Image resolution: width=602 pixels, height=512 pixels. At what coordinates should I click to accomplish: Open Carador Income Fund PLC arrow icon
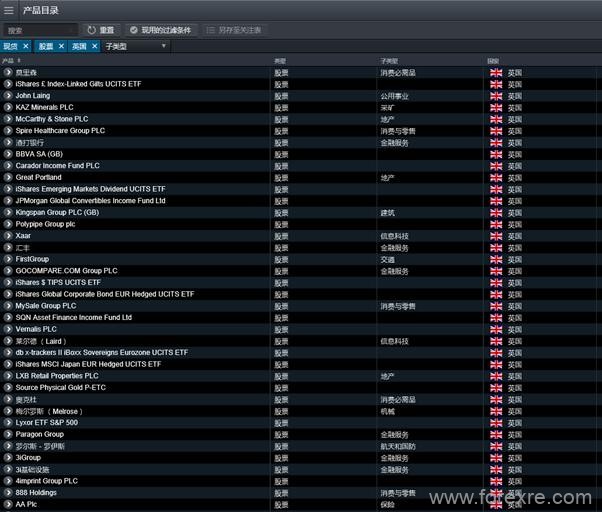[8, 165]
